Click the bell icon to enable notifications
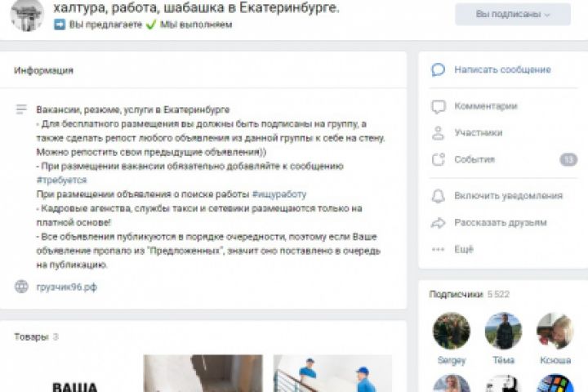 [x=438, y=196]
